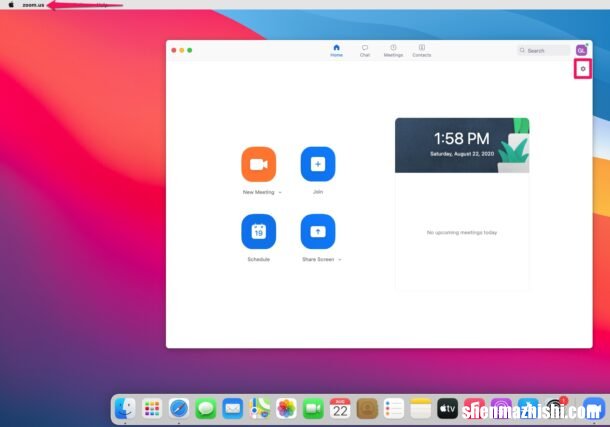Open the Schedule calendar icon
This screenshot has height=427, width=610.
[259, 231]
